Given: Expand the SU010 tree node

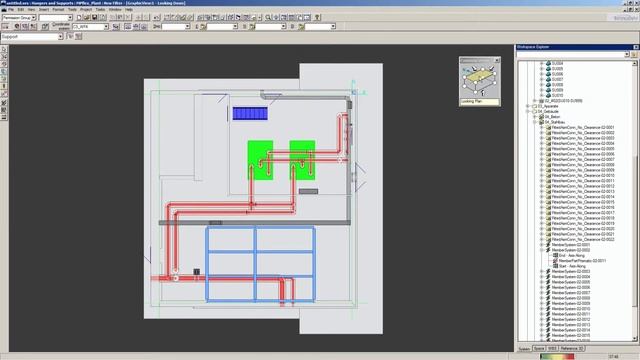Looking at the screenshot, I should coord(542,96).
